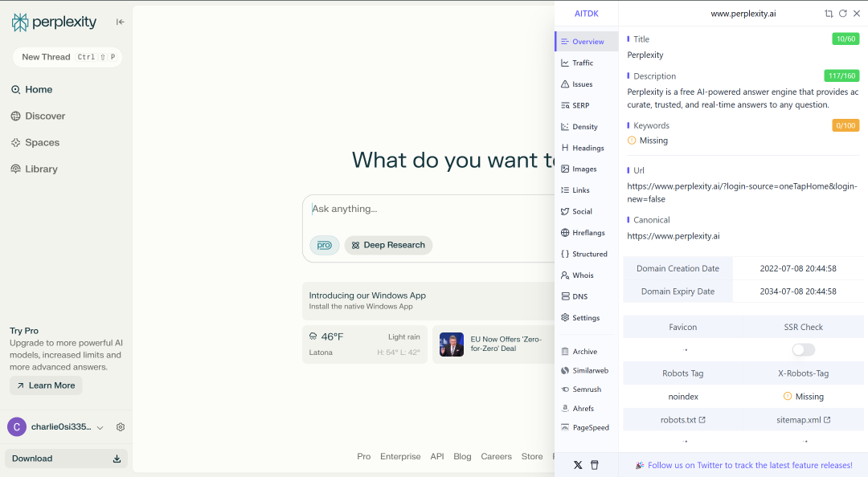Refresh the AITDK panel

click(x=842, y=14)
